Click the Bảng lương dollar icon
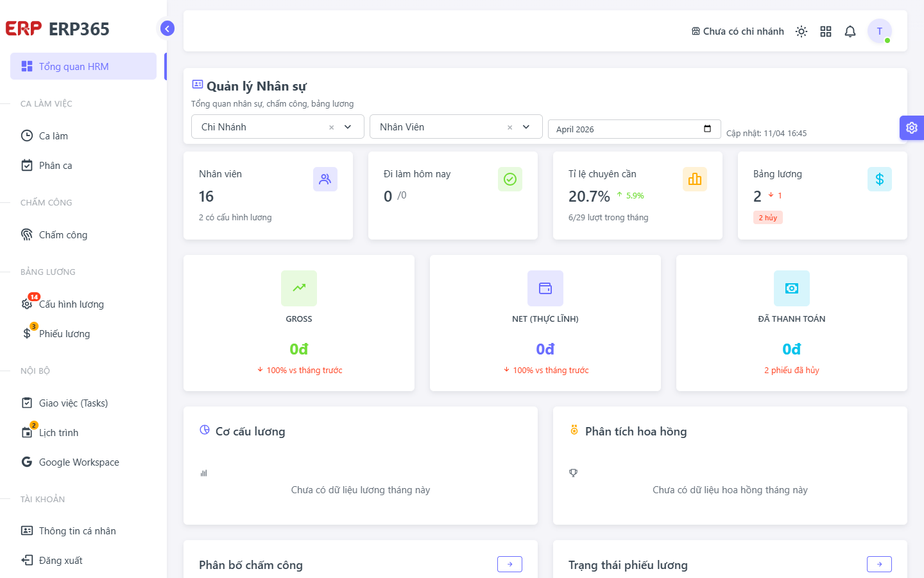This screenshot has height=578, width=924. 880,179
